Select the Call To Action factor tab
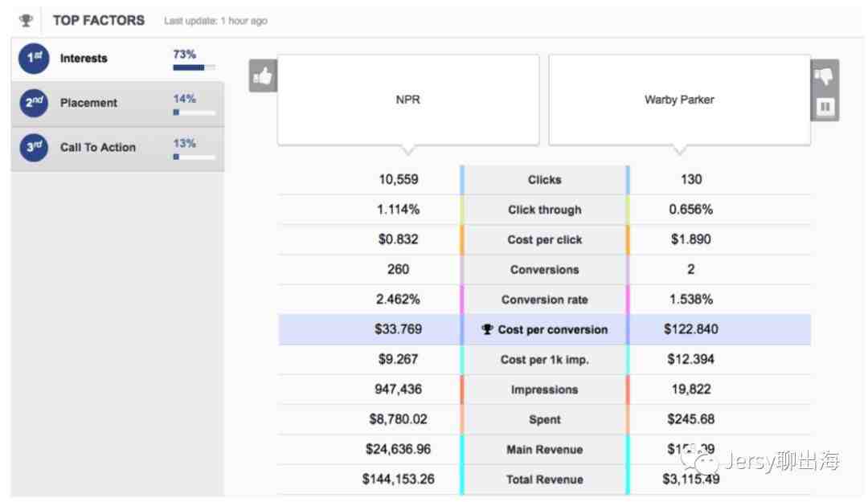Viewport: 868px width, 502px height. coord(117,149)
